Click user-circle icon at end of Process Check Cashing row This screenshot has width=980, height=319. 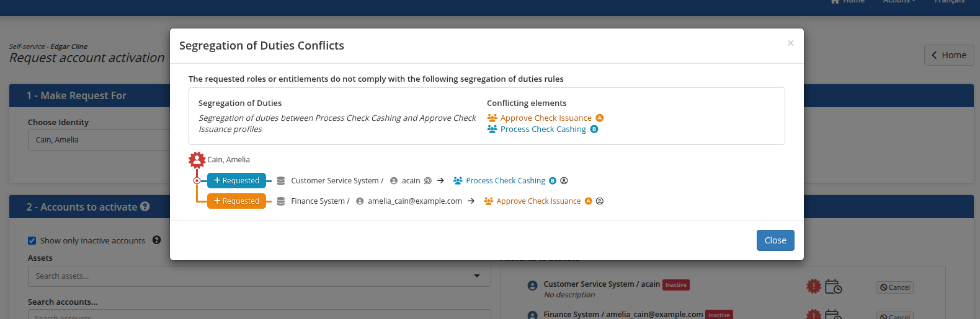point(564,181)
